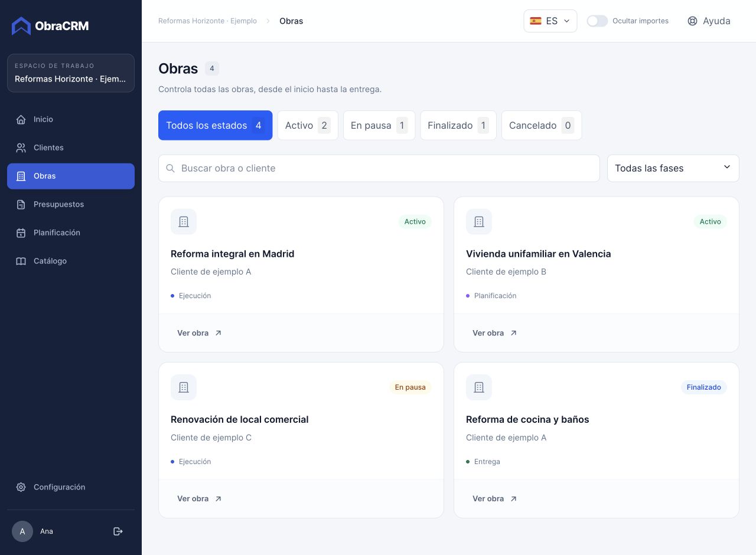Open Clientes via the people icon
This screenshot has height=555, width=756.
[21, 148]
